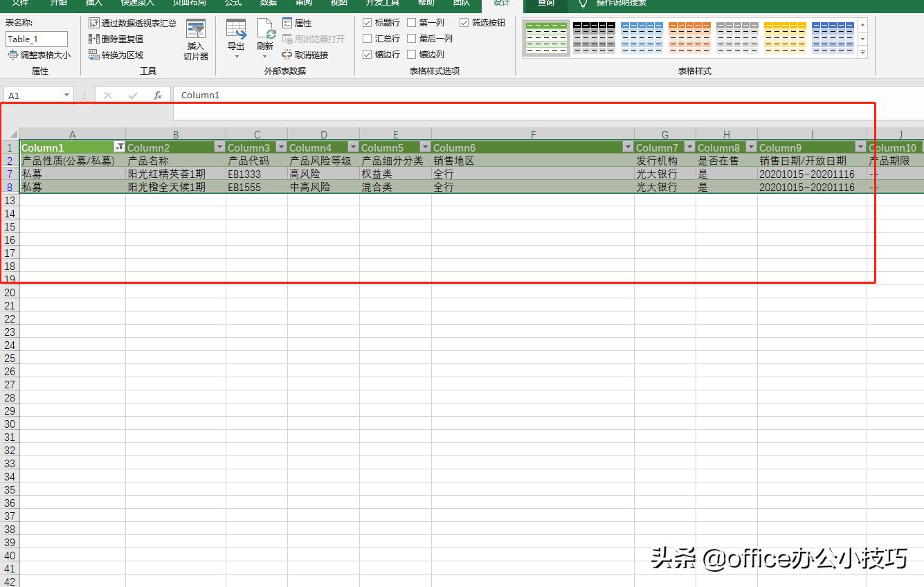
Task: Convert table via 转换为区域
Action: point(116,55)
